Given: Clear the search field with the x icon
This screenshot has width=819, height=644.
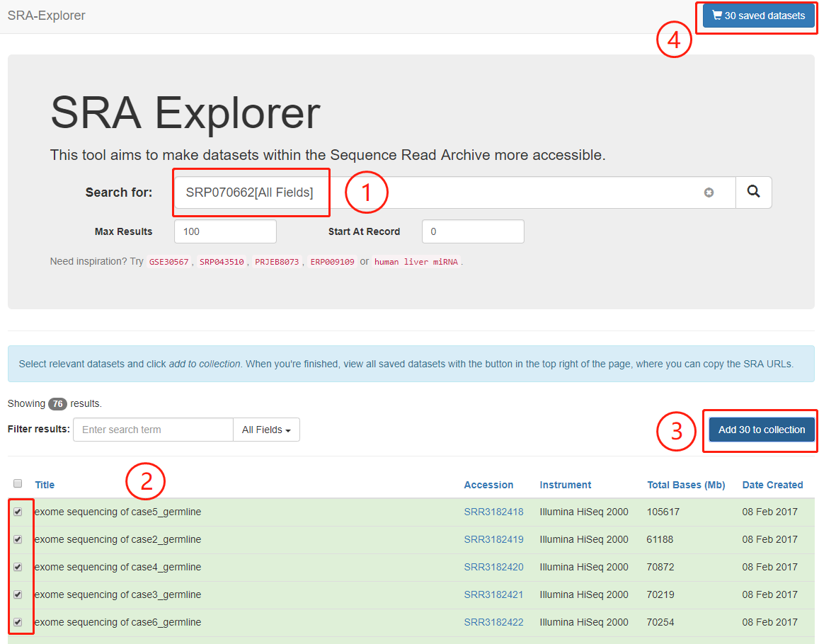Looking at the screenshot, I should 709,192.
